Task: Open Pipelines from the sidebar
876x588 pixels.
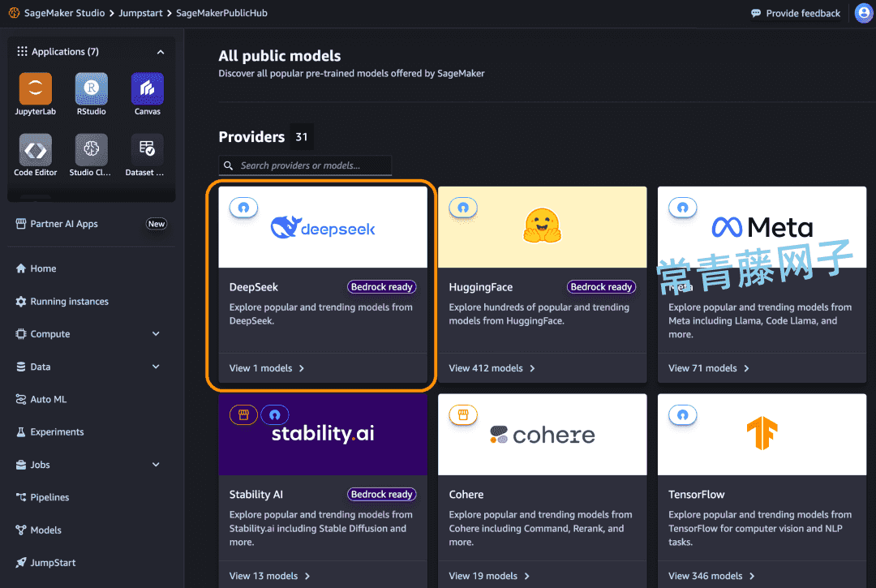Action: coord(49,497)
